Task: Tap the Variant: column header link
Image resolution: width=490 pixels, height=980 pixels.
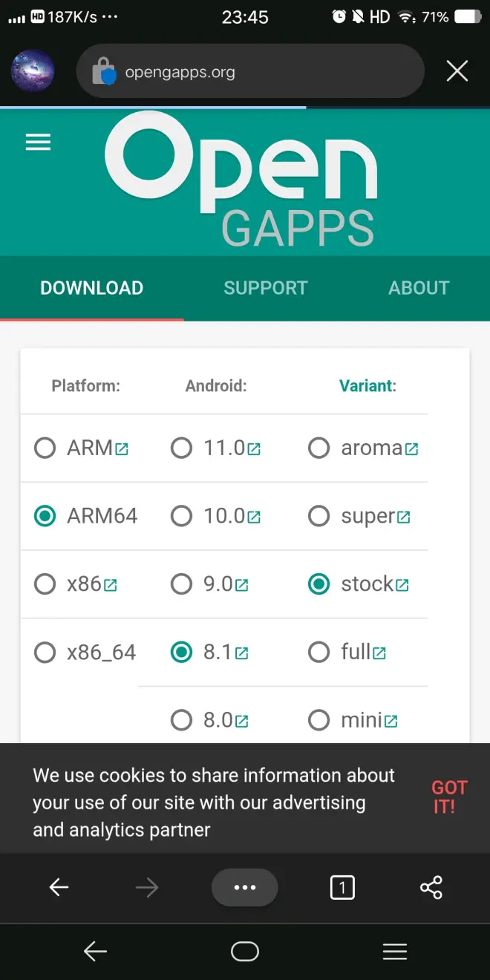Action: tap(367, 386)
